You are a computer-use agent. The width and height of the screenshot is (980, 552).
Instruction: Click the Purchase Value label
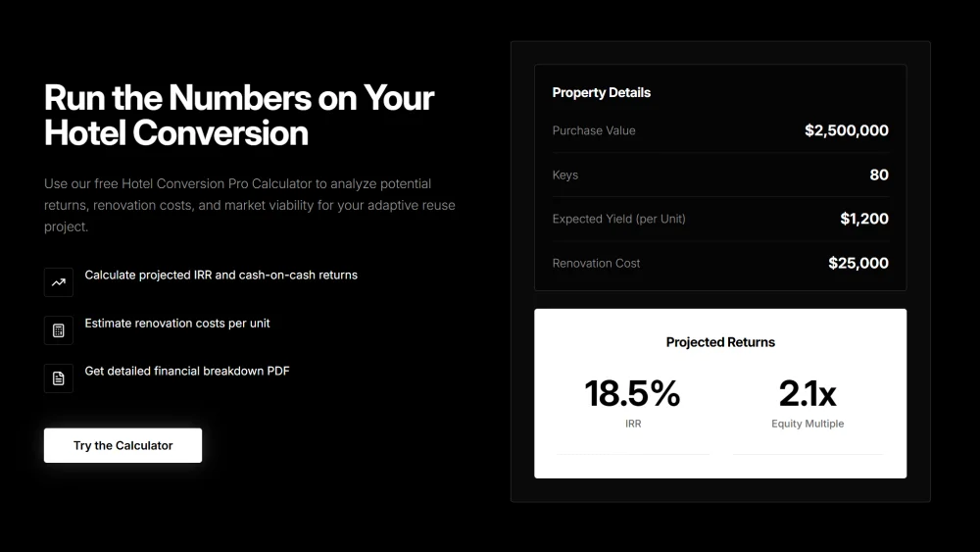tap(594, 130)
